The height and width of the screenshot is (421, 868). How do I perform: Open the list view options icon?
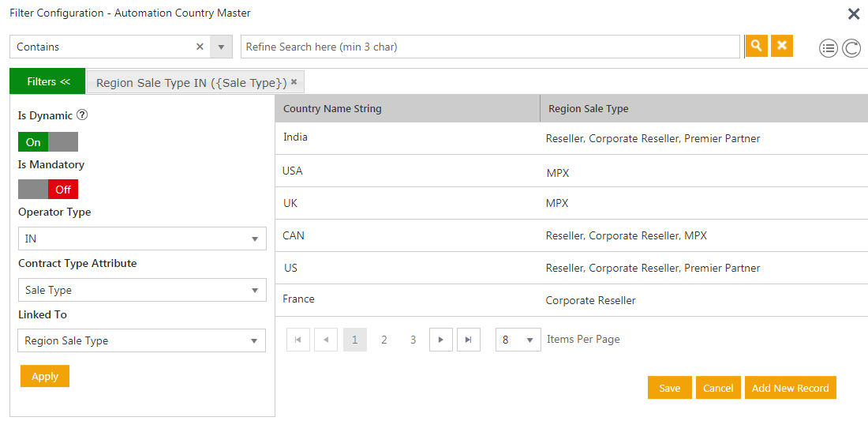pyautogui.click(x=828, y=48)
